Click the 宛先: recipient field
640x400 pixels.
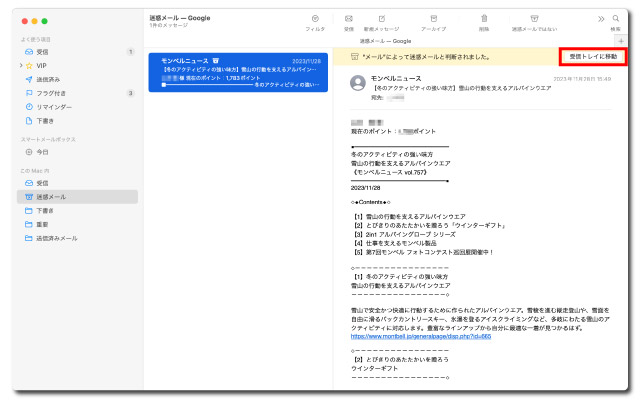click(387, 98)
